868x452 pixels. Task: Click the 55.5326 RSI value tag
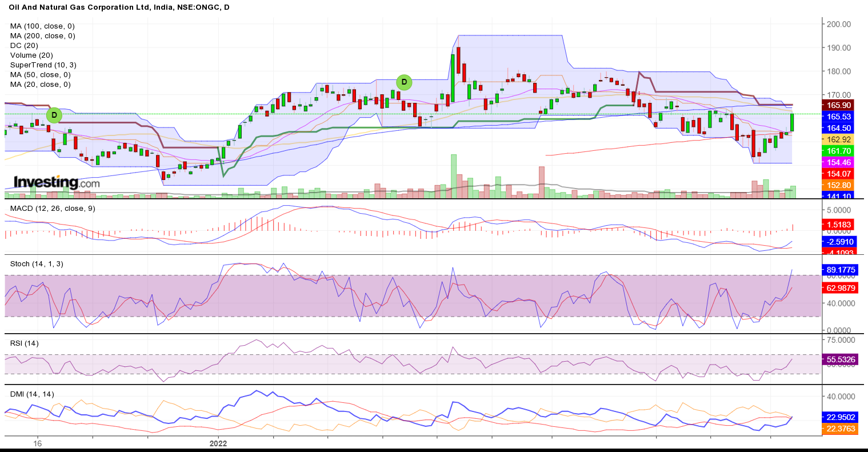point(840,359)
